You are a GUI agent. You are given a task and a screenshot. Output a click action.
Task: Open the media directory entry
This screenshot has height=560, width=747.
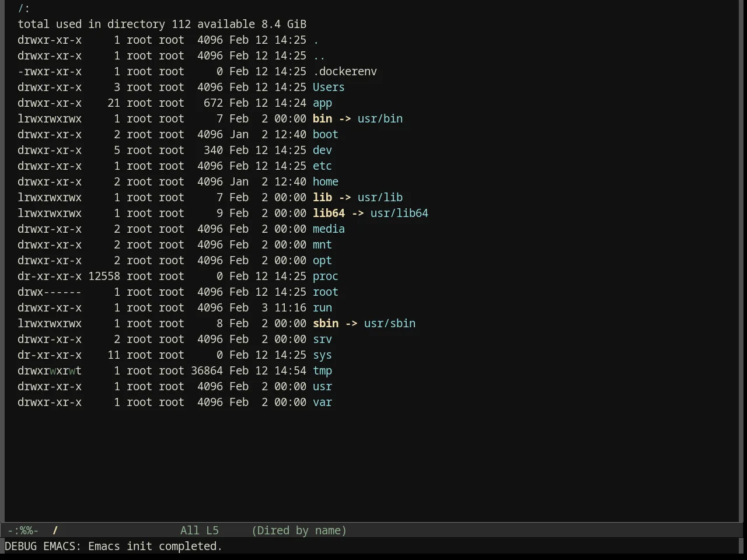coord(329,229)
